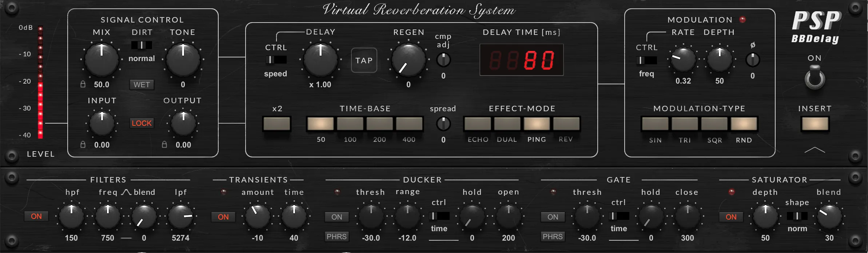Click the REGEN knob
Screen dimensions: 868x253
pos(409,60)
